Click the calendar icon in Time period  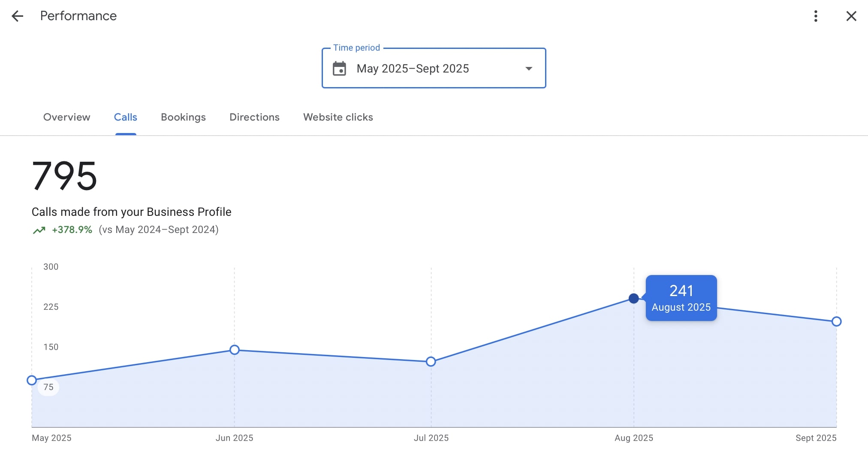click(x=339, y=69)
